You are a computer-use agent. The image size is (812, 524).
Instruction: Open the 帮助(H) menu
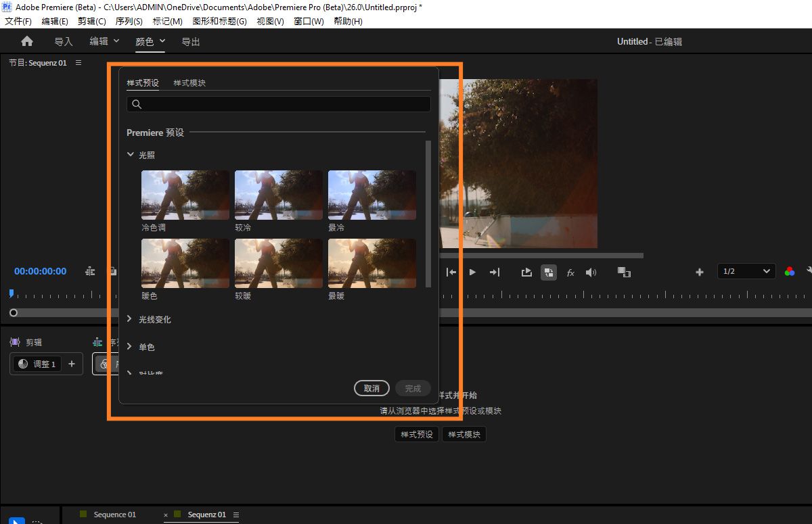coord(348,21)
